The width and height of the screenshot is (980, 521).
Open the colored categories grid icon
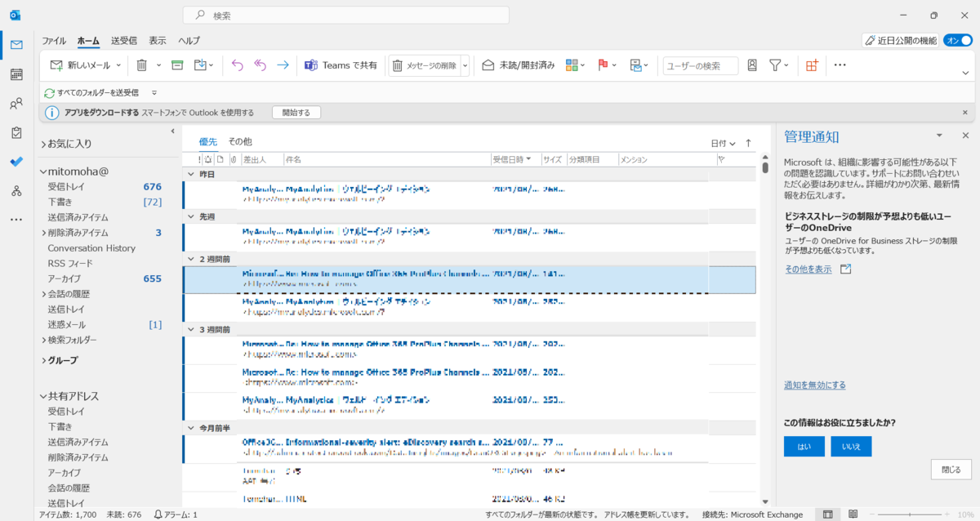pos(572,65)
